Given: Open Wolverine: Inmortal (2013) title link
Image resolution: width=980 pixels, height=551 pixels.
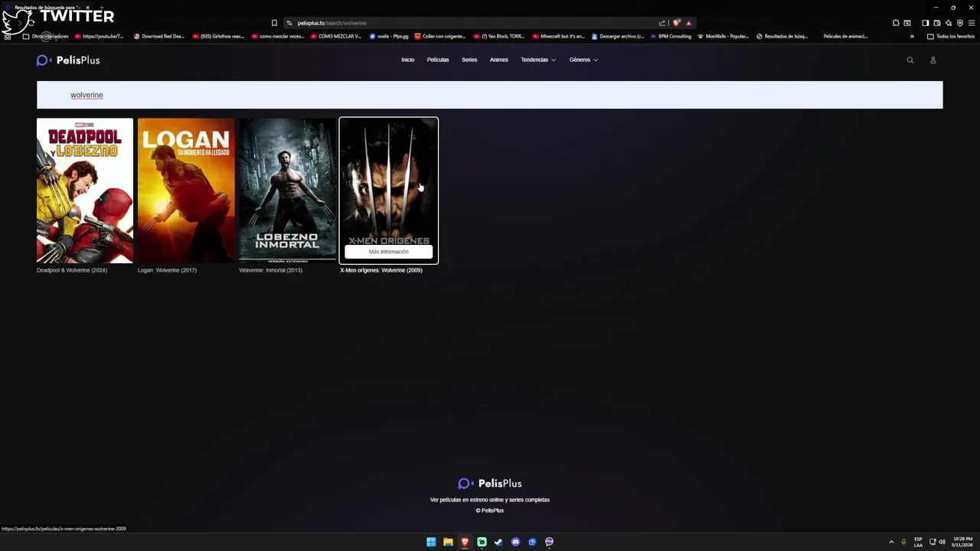Looking at the screenshot, I should (270, 270).
